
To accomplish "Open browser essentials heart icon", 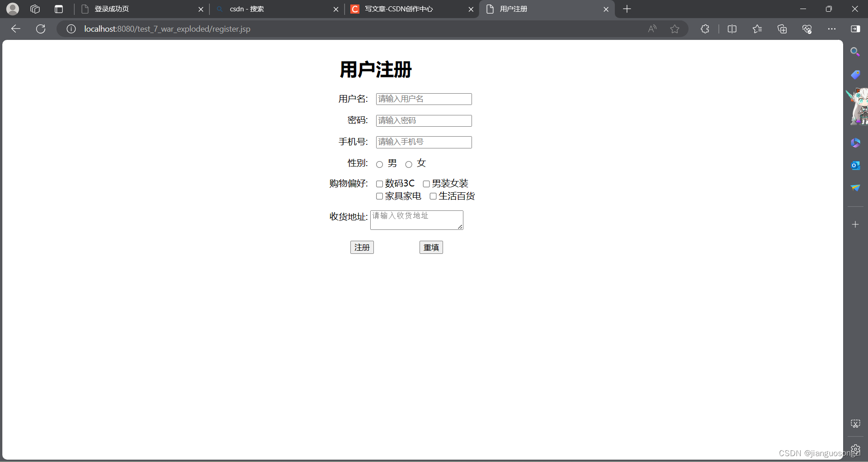I will [807, 29].
